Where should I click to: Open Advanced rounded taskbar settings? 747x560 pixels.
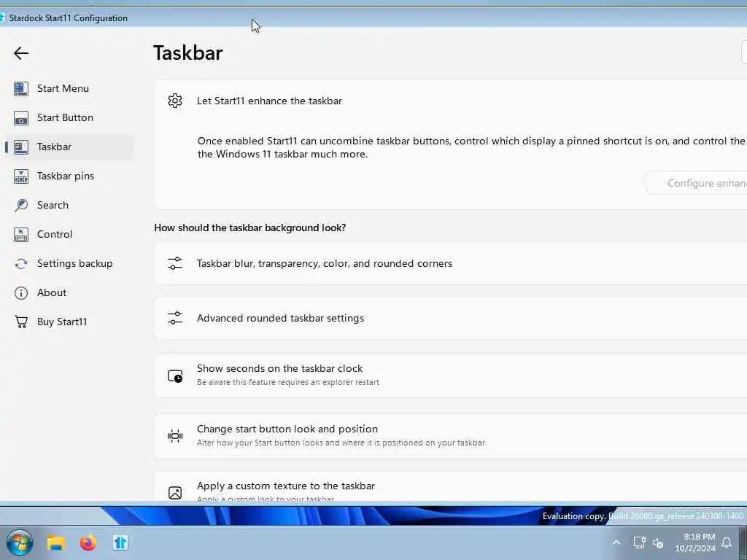(450, 318)
